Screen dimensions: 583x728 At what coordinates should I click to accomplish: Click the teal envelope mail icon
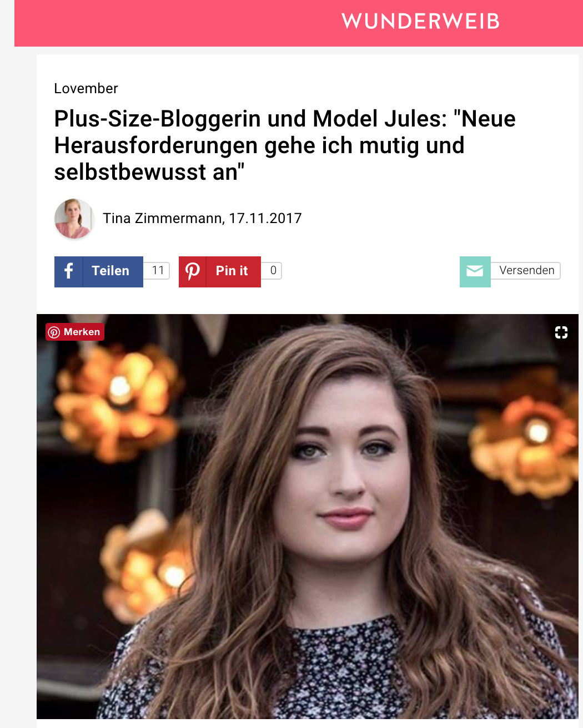tap(475, 271)
